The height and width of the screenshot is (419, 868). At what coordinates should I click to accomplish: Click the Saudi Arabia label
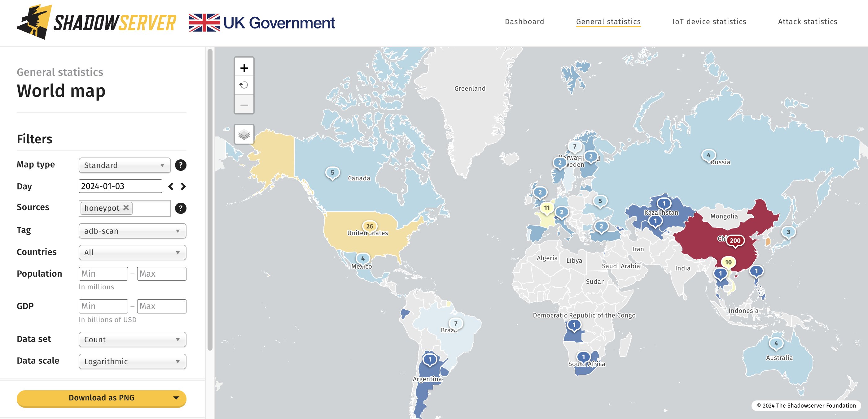621,266
